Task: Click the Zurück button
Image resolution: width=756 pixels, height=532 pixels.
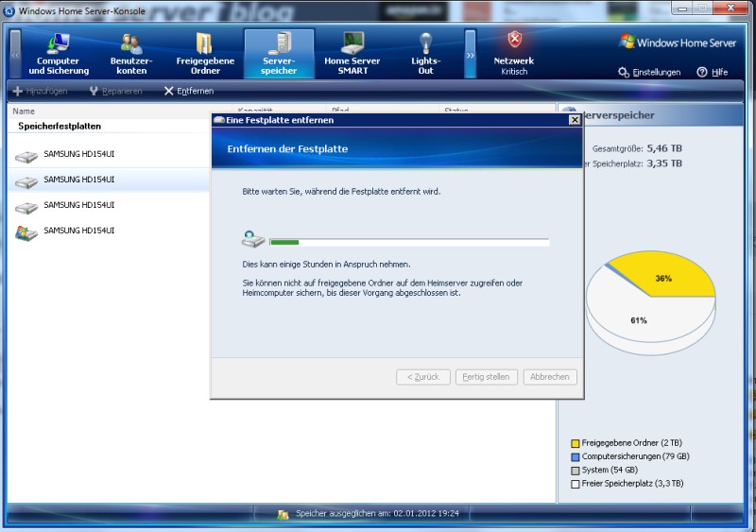Action: click(423, 377)
